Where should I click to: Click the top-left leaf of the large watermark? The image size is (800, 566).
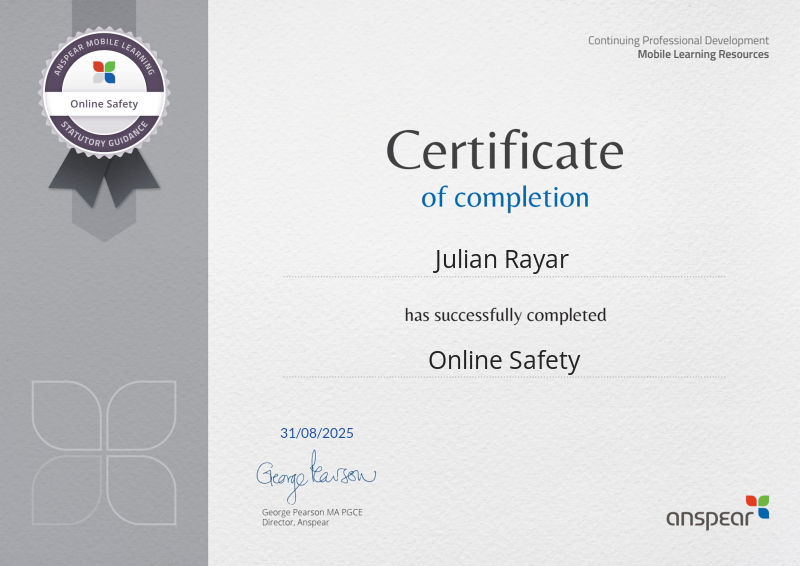66,415
